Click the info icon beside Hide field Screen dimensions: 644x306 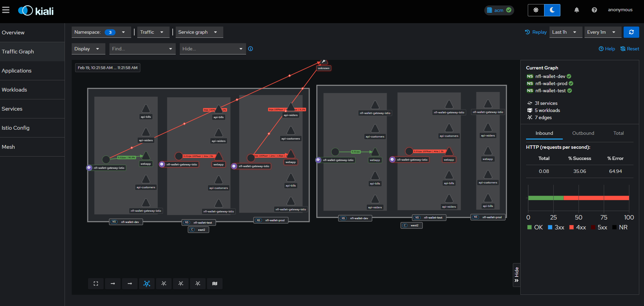coord(250,49)
